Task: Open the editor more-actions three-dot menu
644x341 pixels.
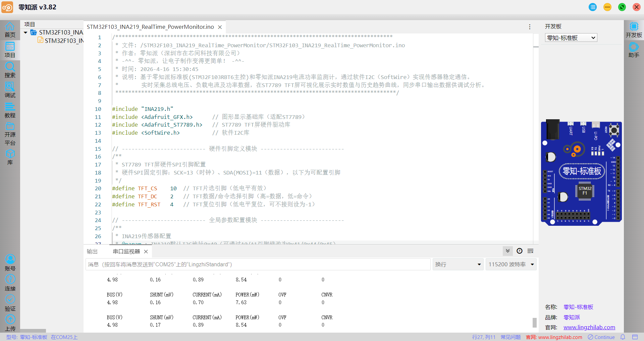Action: pyautogui.click(x=530, y=27)
